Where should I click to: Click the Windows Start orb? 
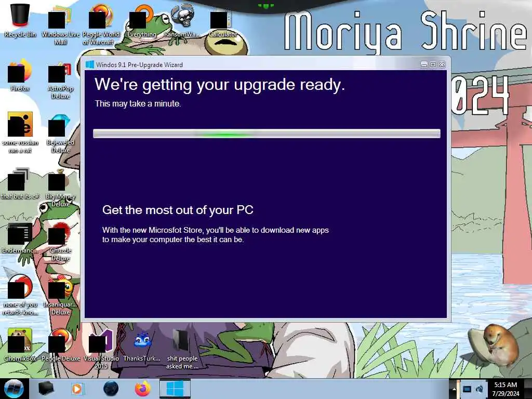click(x=14, y=389)
